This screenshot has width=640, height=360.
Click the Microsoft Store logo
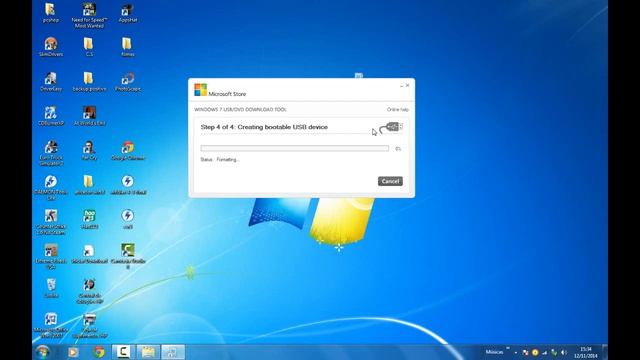200,90
